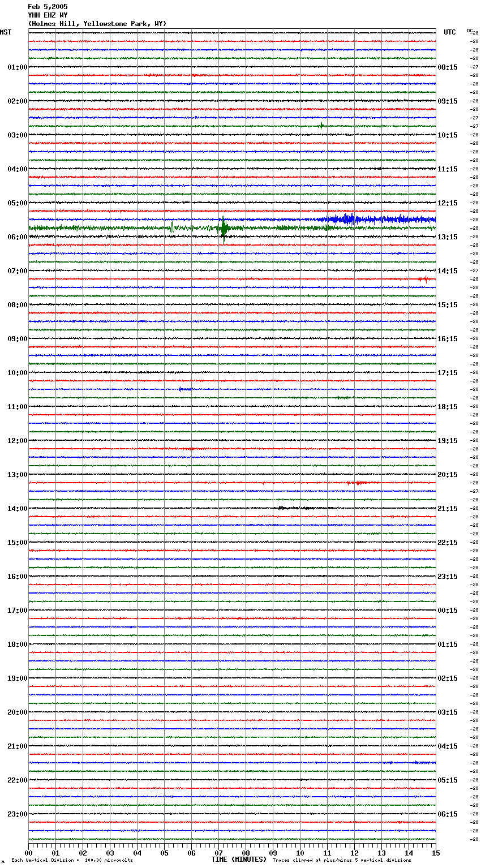The width and height of the screenshot is (481, 868).
Task: Click the red burst ending the 07:15 trace
Action: click(425, 279)
